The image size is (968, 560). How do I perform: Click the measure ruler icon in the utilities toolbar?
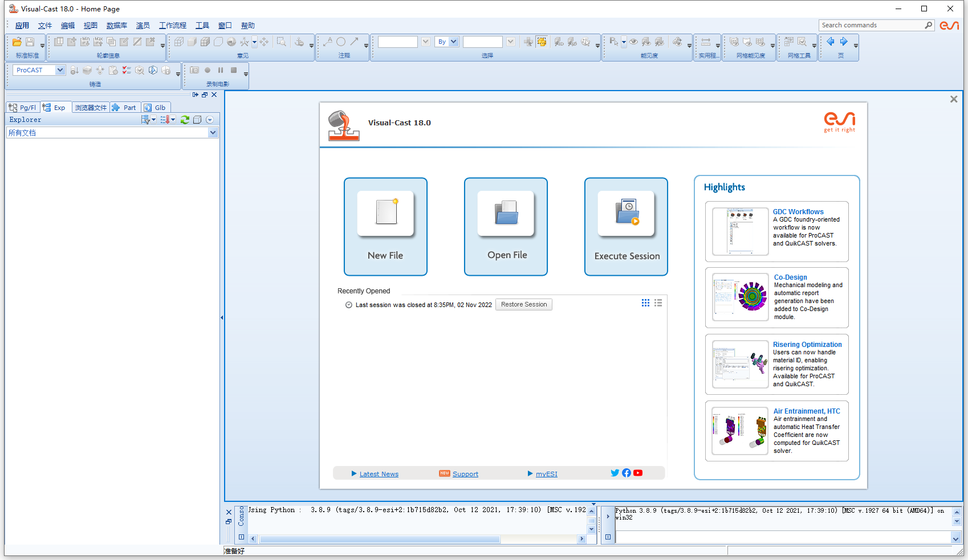(706, 42)
